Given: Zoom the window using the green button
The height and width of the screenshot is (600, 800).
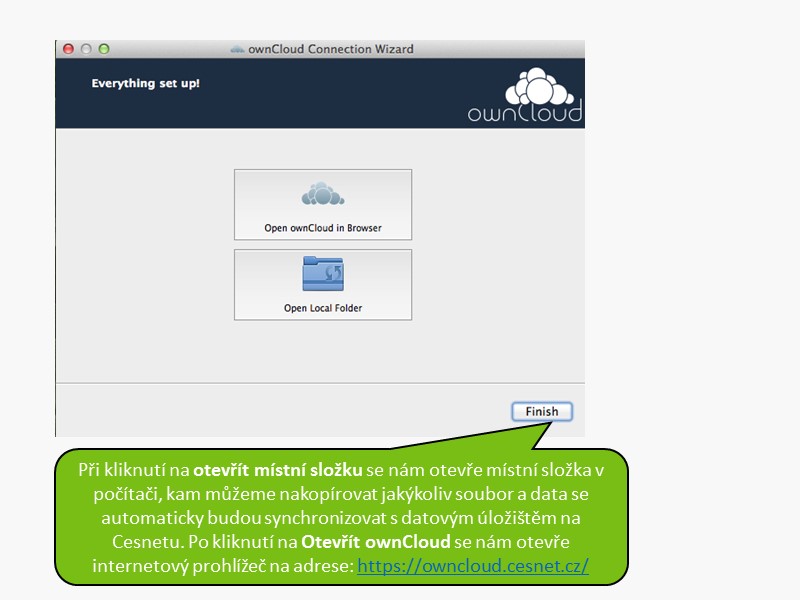Looking at the screenshot, I should click(103, 49).
